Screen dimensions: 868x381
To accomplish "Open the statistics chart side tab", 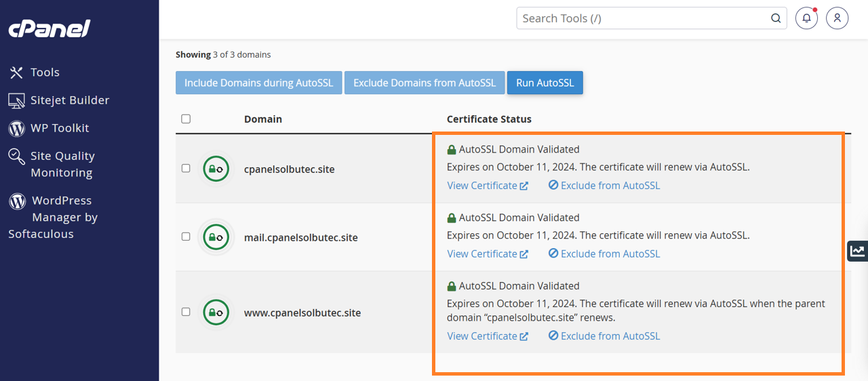I will pos(858,251).
